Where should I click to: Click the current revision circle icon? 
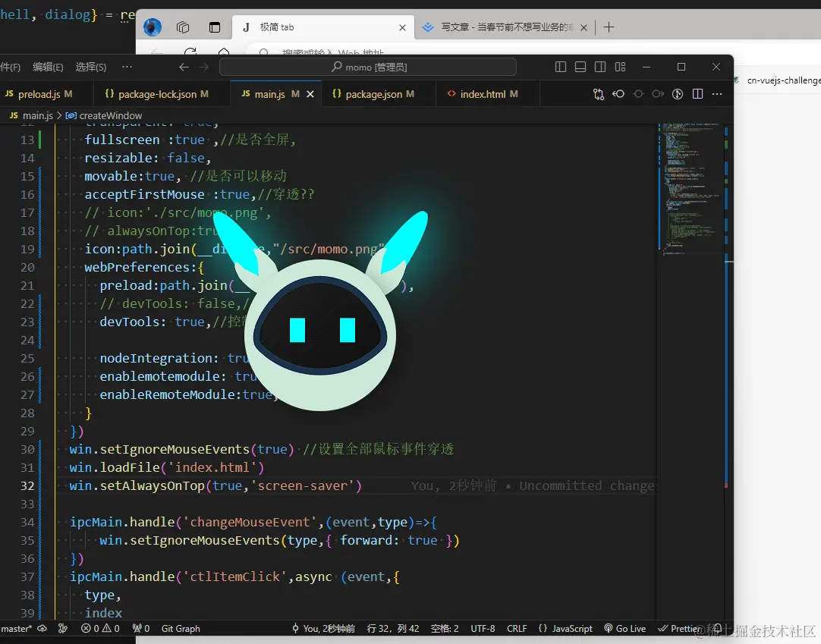638,94
